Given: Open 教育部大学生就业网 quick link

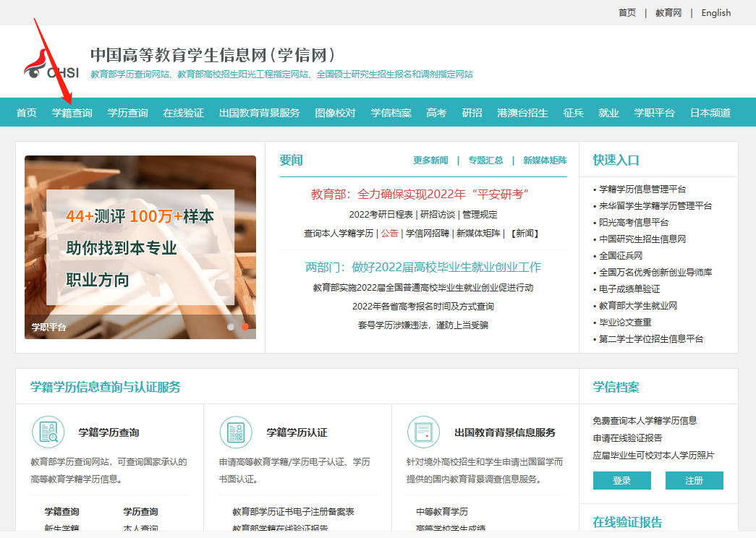Looking at the screenshot, I should 638,306.
